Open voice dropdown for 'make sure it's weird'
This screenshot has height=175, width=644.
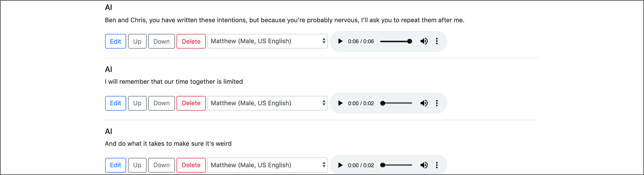[268, 165]
